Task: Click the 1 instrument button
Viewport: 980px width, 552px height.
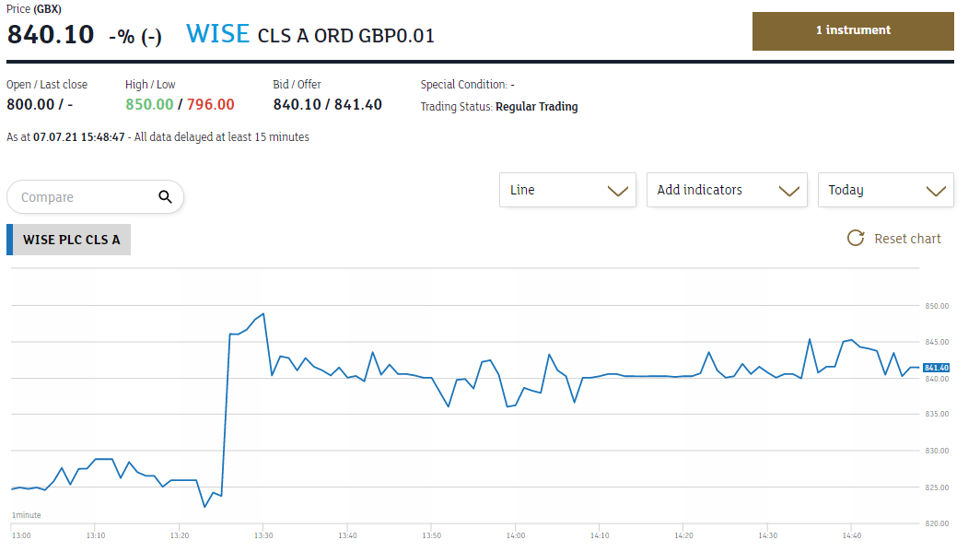Action: pyautogui.click(x=853, y=30)
